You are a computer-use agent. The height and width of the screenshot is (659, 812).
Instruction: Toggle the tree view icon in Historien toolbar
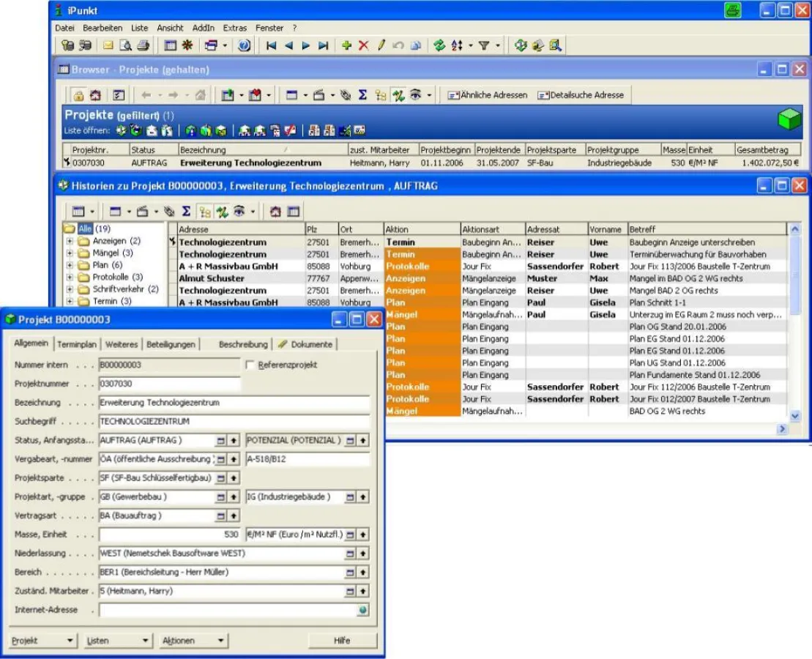(205, 211)
